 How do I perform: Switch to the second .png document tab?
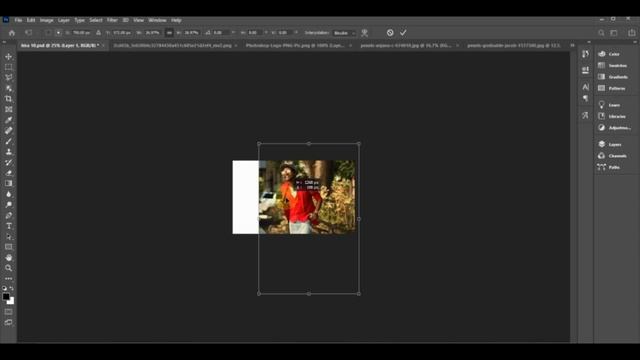[x=173, y=46]
